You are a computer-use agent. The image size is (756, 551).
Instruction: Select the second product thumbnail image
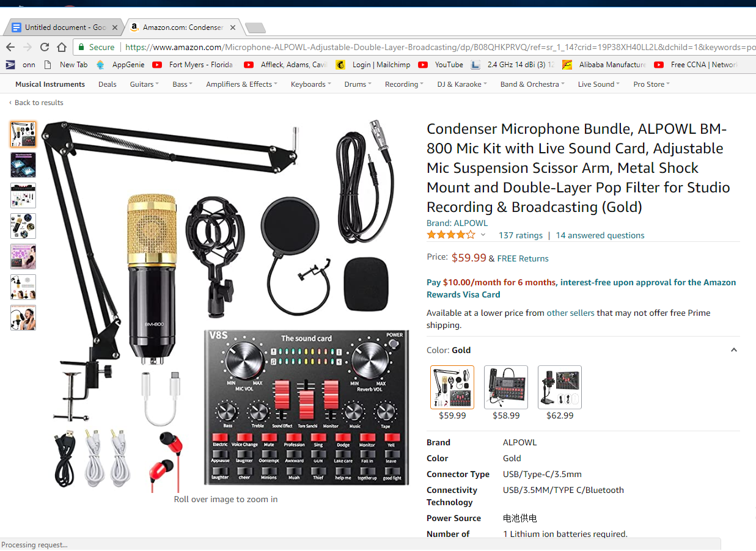click(x=23, y=165)
